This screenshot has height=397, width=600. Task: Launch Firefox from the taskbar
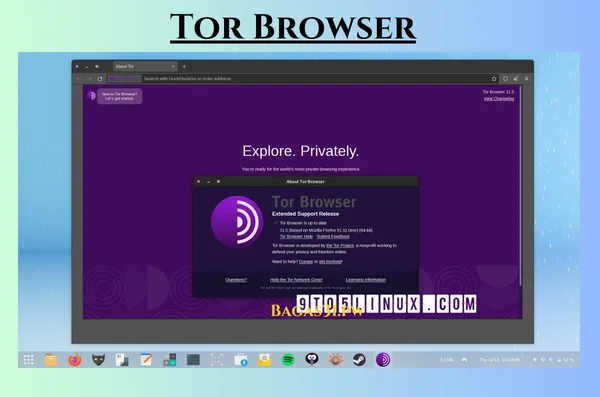pos(75,360)
